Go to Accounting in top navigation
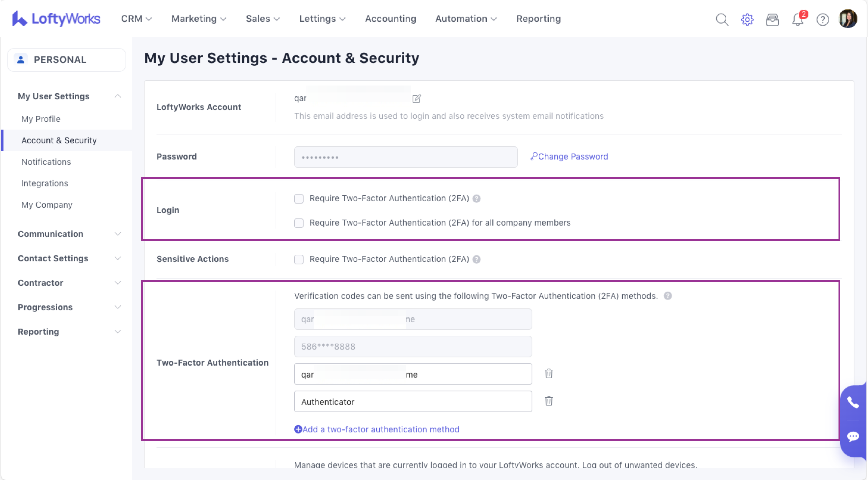This screenshot has width=868, height=480. [x=391, y=19]
